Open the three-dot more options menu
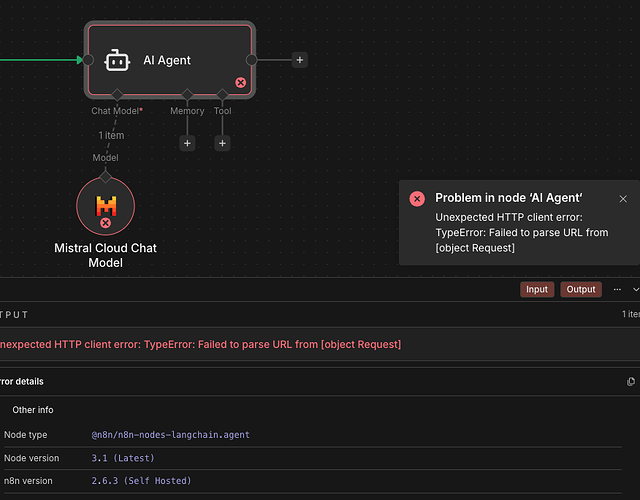The width and height of the screenshot is (640, 500). tap(613, 289)
